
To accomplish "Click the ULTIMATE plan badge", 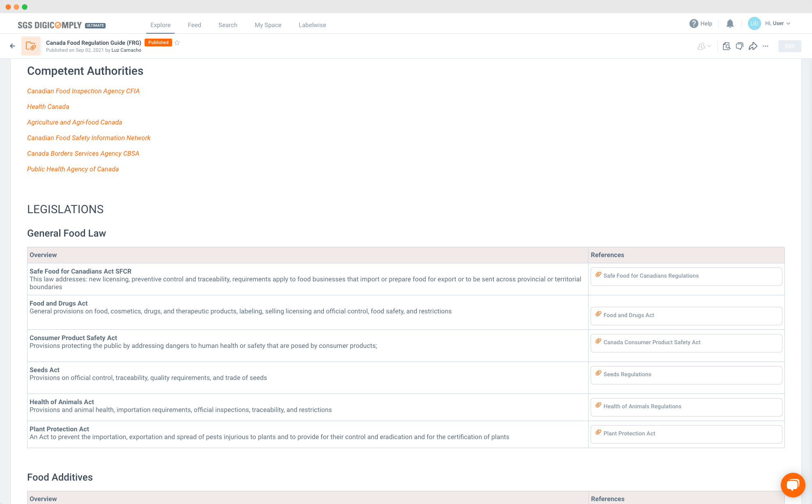I will 95,25.
